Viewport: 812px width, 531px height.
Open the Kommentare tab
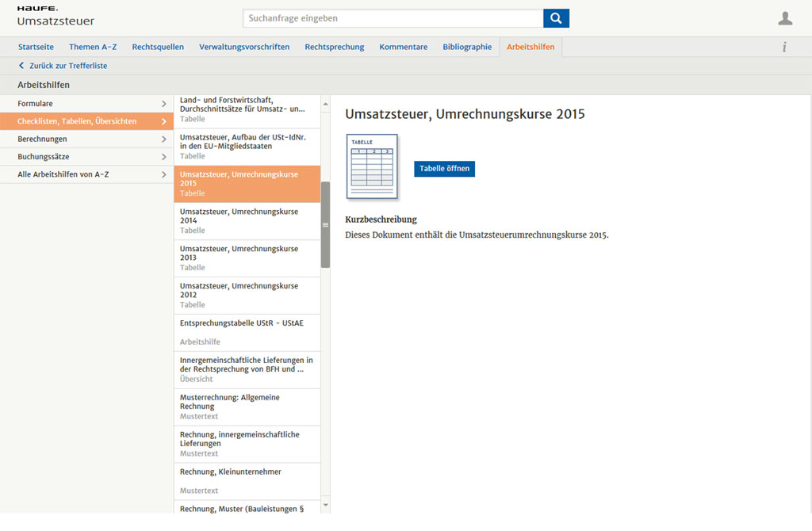click(x=404, y=47)
